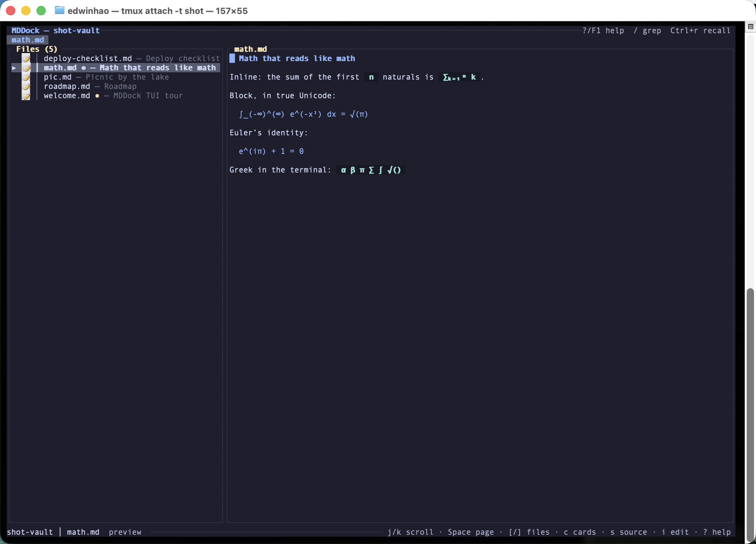This screenshot has width=756, height=544.
Task: Click the note icon beside roadmap.md
Action: [26, 86]
